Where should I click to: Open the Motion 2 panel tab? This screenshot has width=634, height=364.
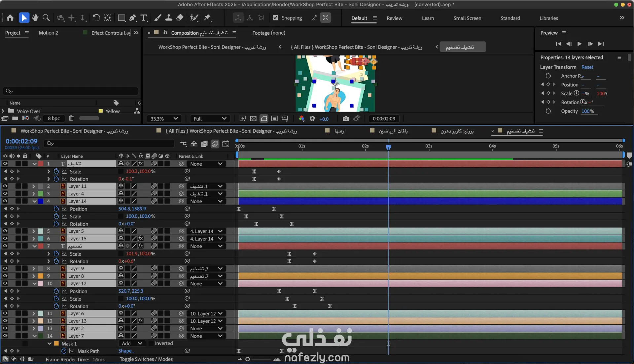coord(48,33)
